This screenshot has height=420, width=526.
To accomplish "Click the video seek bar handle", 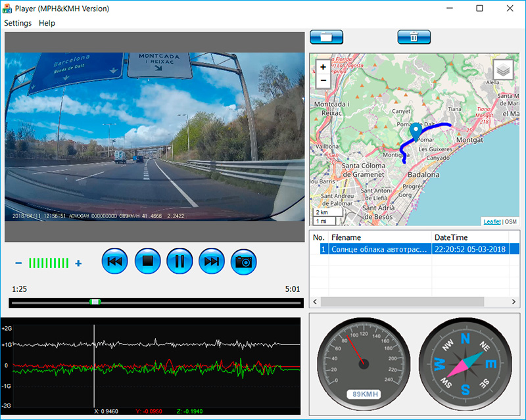I will (x=95, y=302).
